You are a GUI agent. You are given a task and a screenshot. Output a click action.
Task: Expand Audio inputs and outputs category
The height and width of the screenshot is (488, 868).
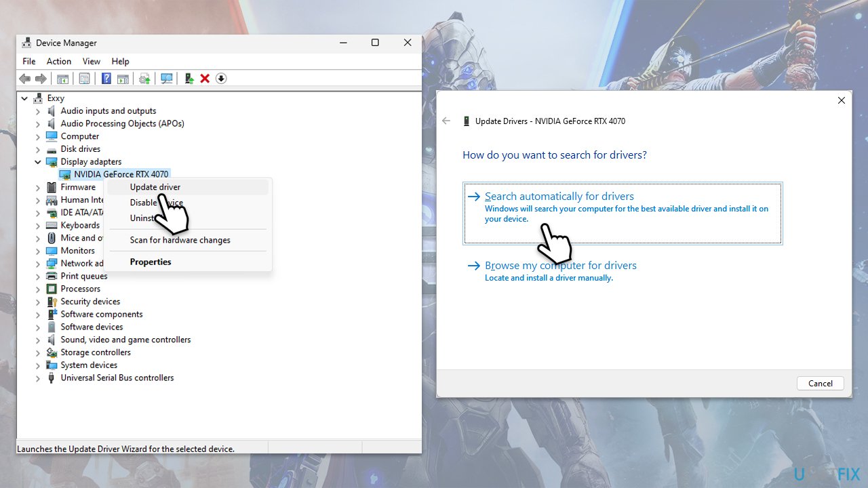point(39,111)
